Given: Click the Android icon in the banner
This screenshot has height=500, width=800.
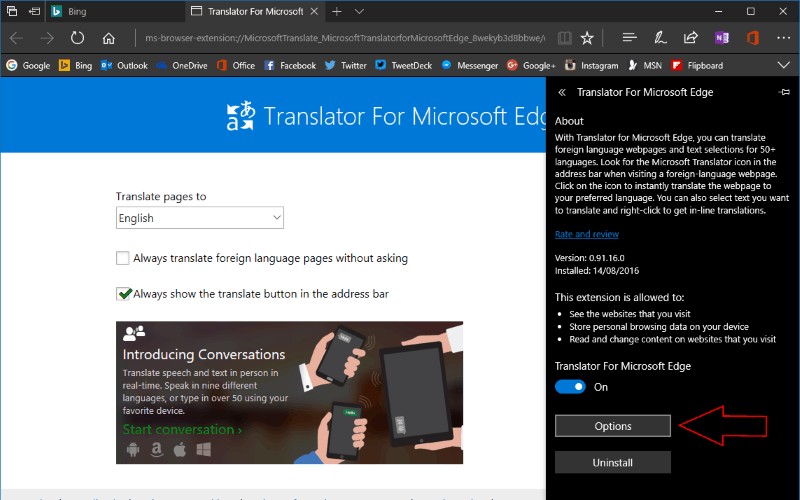Looking at the screenshot, I should coord(133,449).
